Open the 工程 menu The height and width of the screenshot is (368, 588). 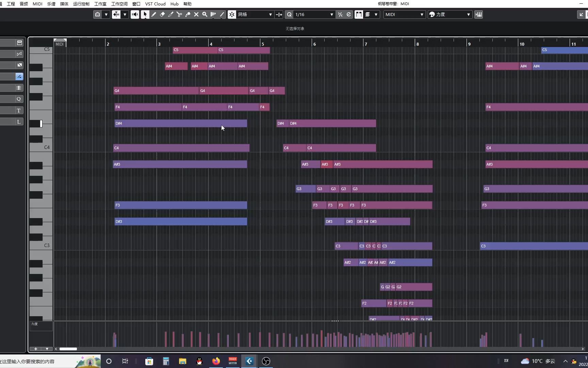pyautogui.click(x=11, y=4)
